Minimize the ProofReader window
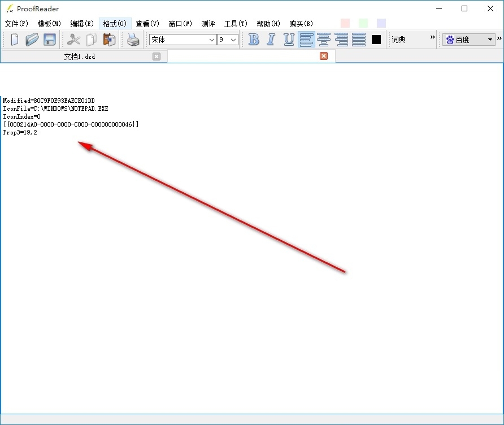This screenshot has height=425, width=504. click(x=439, y=8)
